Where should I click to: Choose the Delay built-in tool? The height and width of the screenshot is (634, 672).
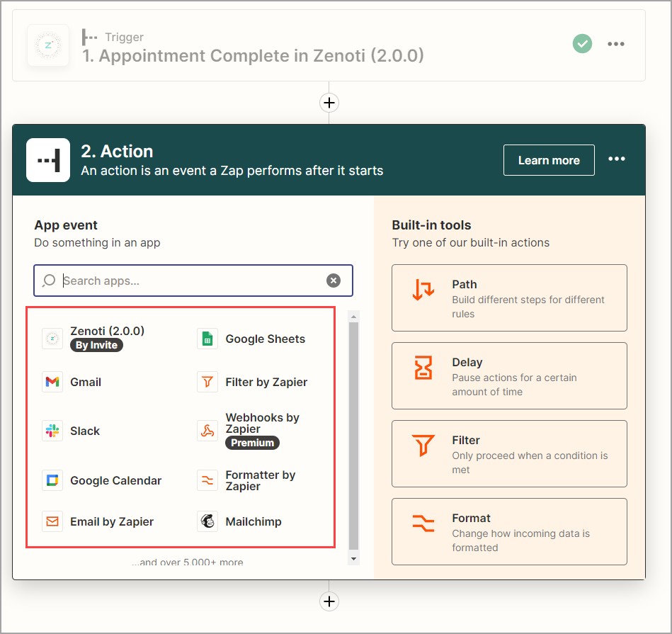509,375
